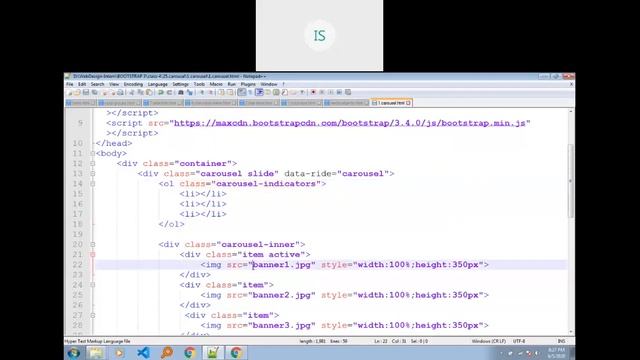Click the banner2.jpg text on line 25

point(282,295)
